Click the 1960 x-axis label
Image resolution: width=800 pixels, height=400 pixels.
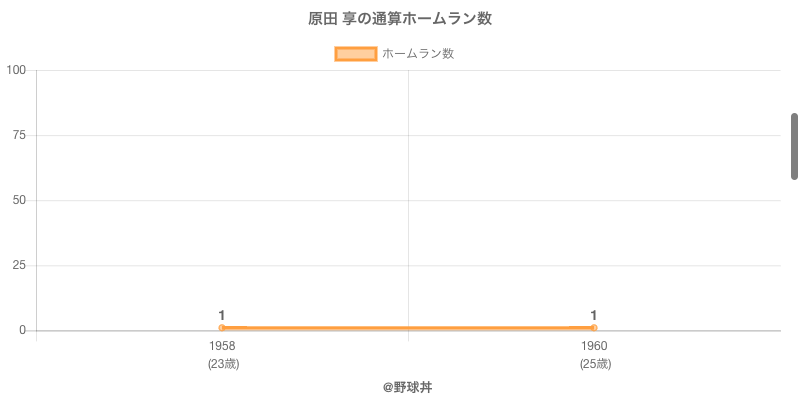point(594,346)
